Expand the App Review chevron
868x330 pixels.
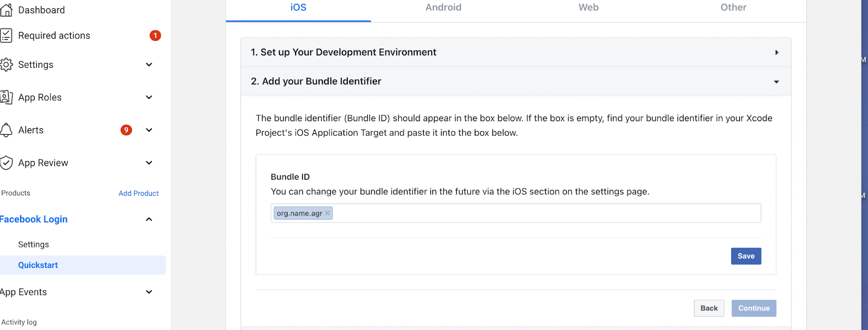click(x=149, y=162)
